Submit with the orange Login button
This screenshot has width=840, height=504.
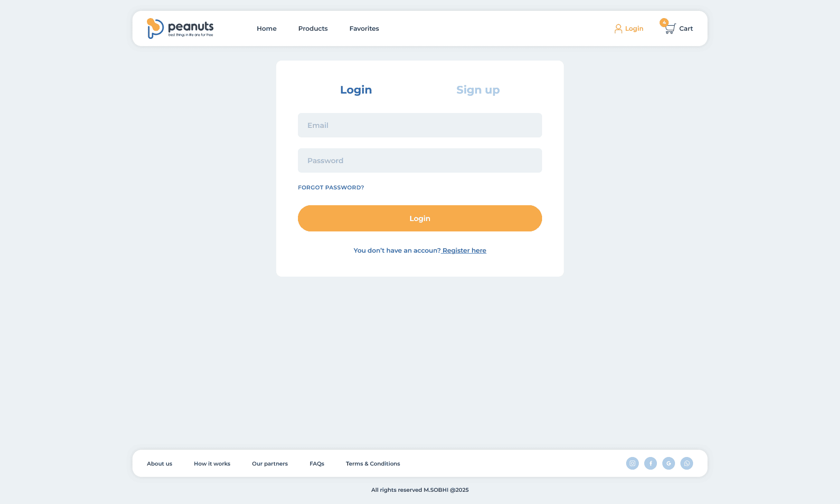tap(420, 218)
